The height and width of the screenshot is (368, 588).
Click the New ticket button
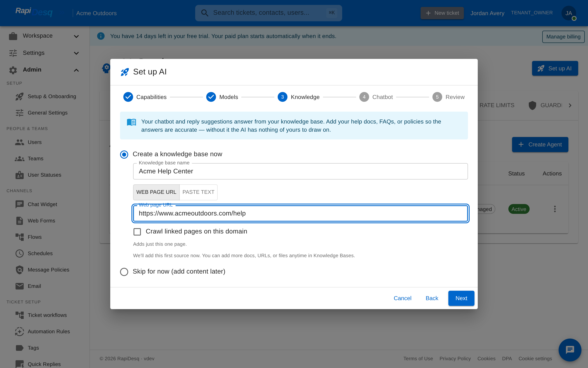pyautogui.click(x=442, y=13)
